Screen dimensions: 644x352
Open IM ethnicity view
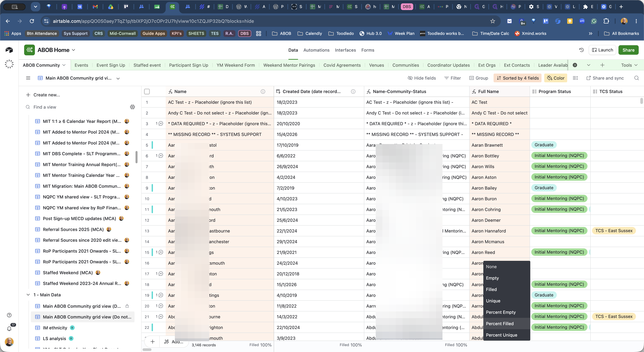55,328
